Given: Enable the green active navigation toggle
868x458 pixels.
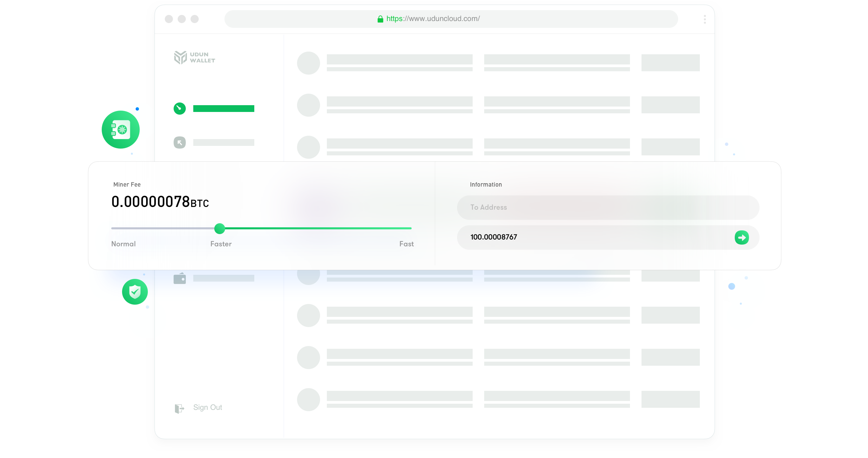Looking at the screenshot, I should 180,109.
